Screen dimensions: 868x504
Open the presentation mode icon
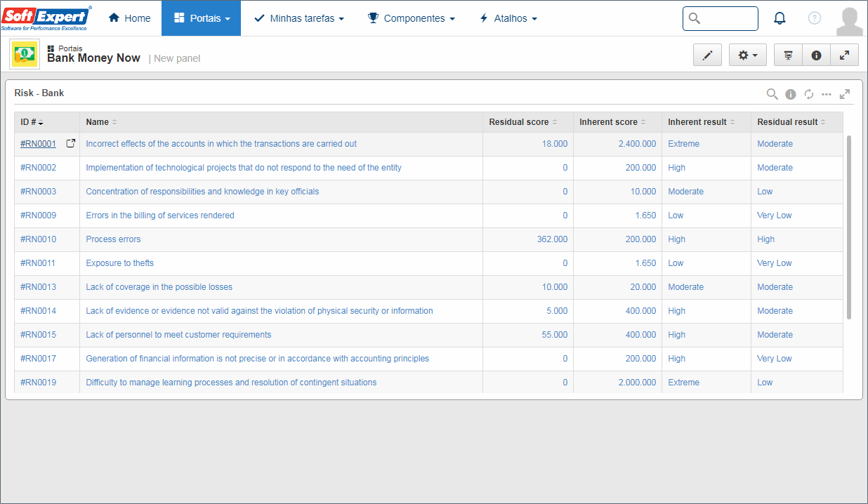coord(788,55)
